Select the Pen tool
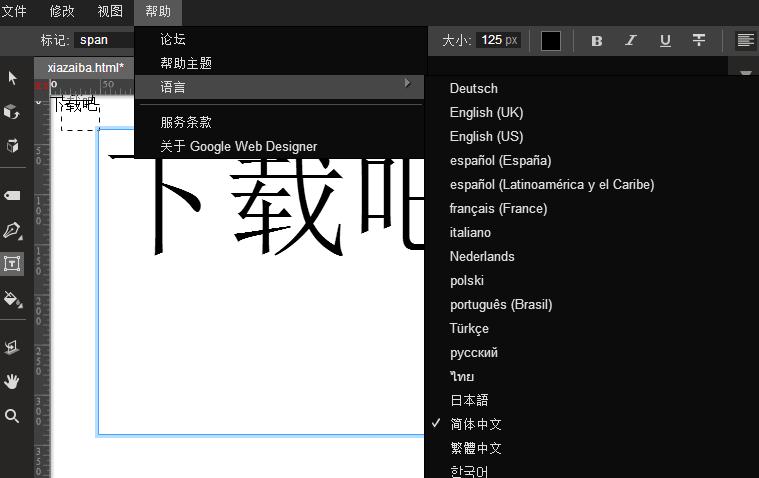The width and height of the screenshot is (759, 478). (x=13, y=231)
